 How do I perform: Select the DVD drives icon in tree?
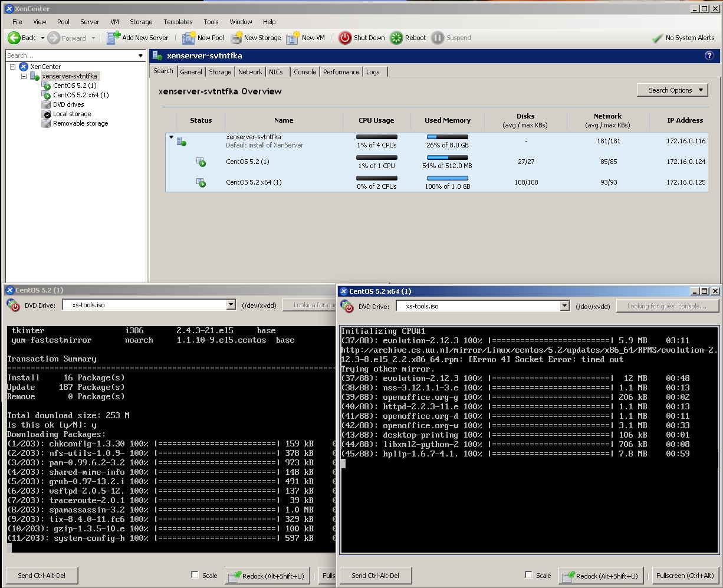click(x=46, y=104)
